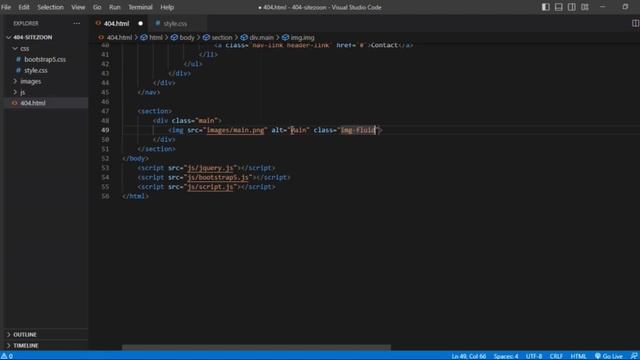Open problems and warnings status indicator
This screenshot has width=640, height=360.
(7, 356)
